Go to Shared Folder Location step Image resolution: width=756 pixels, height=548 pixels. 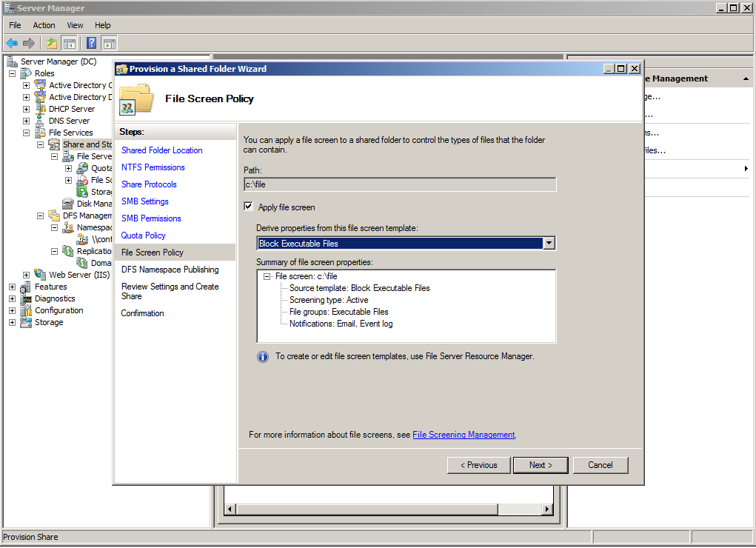pyautogui.click(x=161, y=150)
